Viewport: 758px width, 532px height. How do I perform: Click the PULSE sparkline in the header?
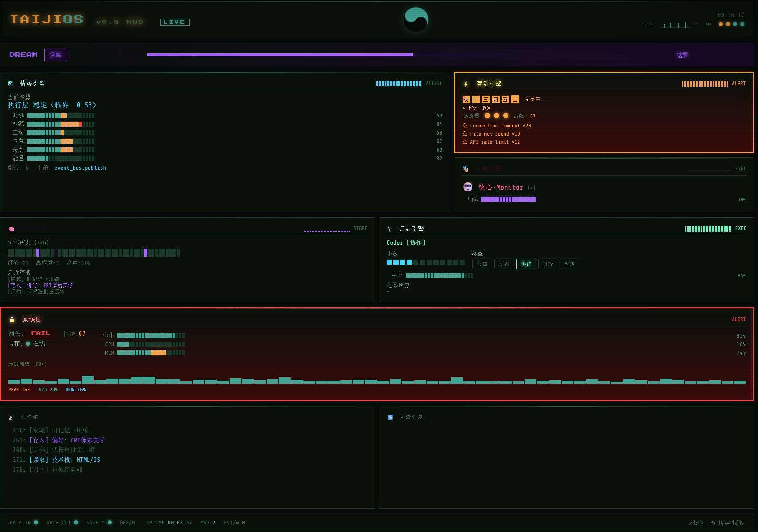[x=675, y=25]
